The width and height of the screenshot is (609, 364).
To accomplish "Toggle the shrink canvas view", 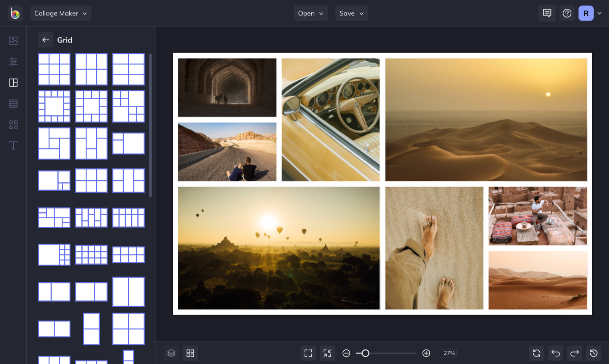I will click(x=327, y=353).
